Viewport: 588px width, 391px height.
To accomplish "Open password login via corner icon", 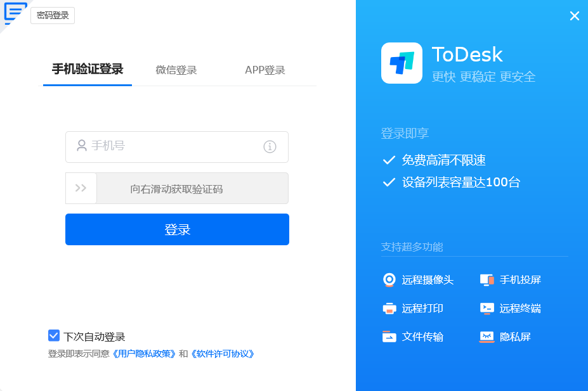I will pyautogui.click(x=13, y=12).
